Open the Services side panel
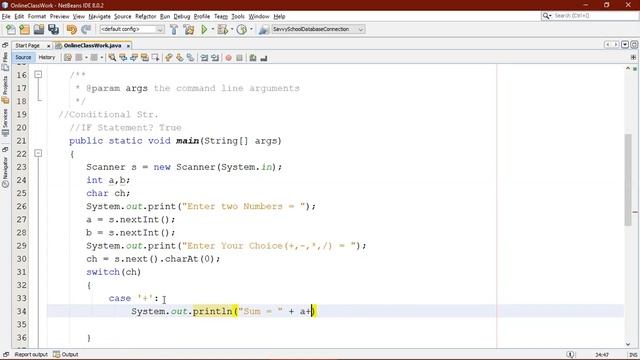640x360 pixels. click(x=5, y=122)
